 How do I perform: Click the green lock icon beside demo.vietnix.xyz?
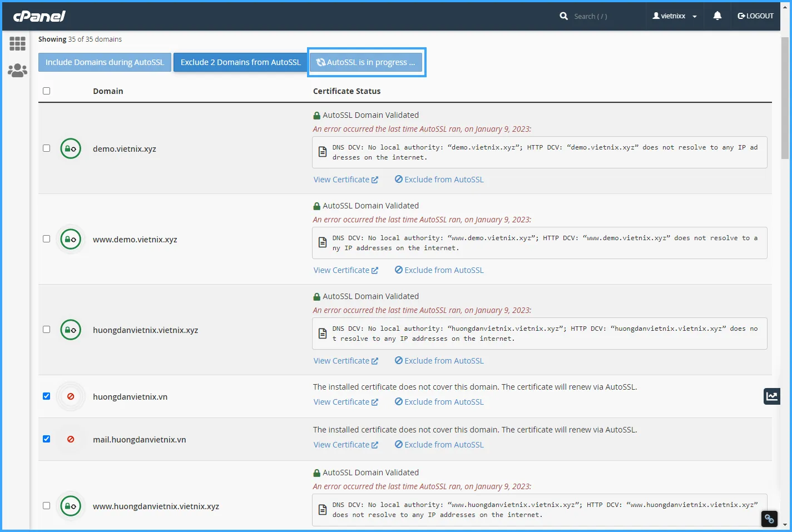71,149
